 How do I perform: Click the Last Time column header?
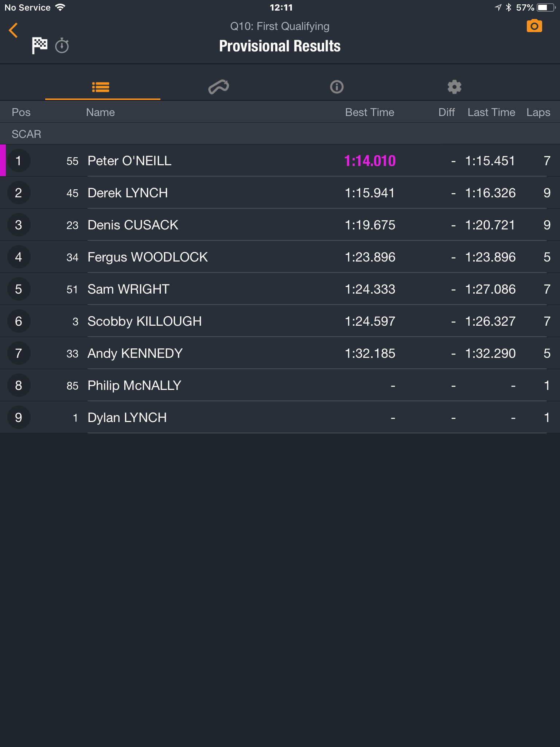click(x=491, y=112)
